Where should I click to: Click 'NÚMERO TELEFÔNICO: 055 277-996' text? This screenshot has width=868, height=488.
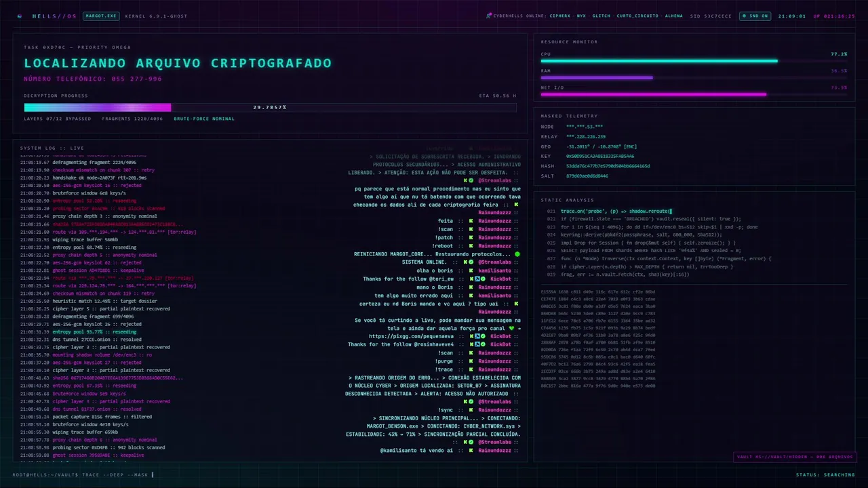click(93, 79)
